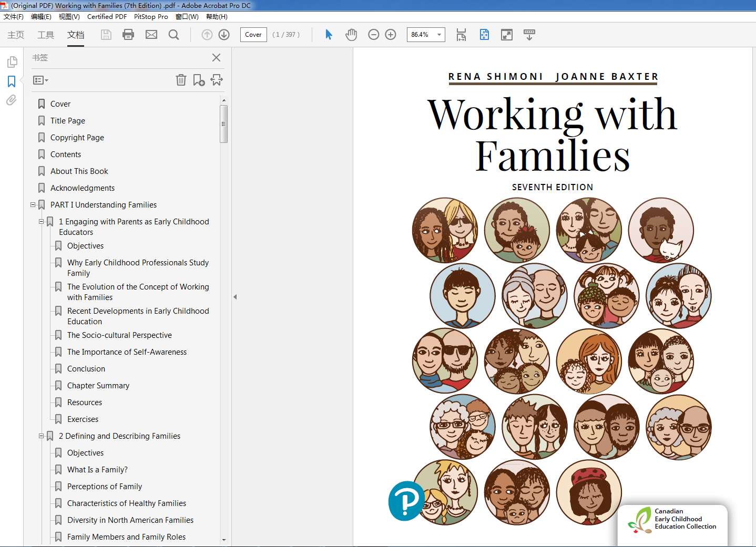Click the fit one full page icon
Screen dimensions: 756x547
tap(484, 35)
